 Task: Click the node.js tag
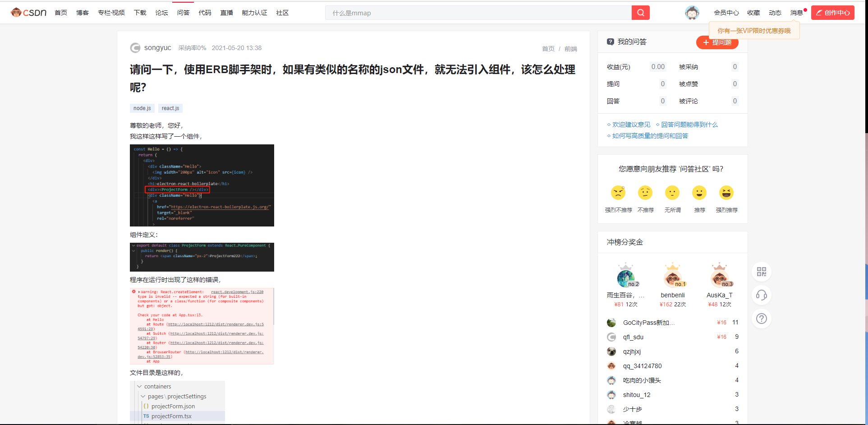[x=142, y=108]
